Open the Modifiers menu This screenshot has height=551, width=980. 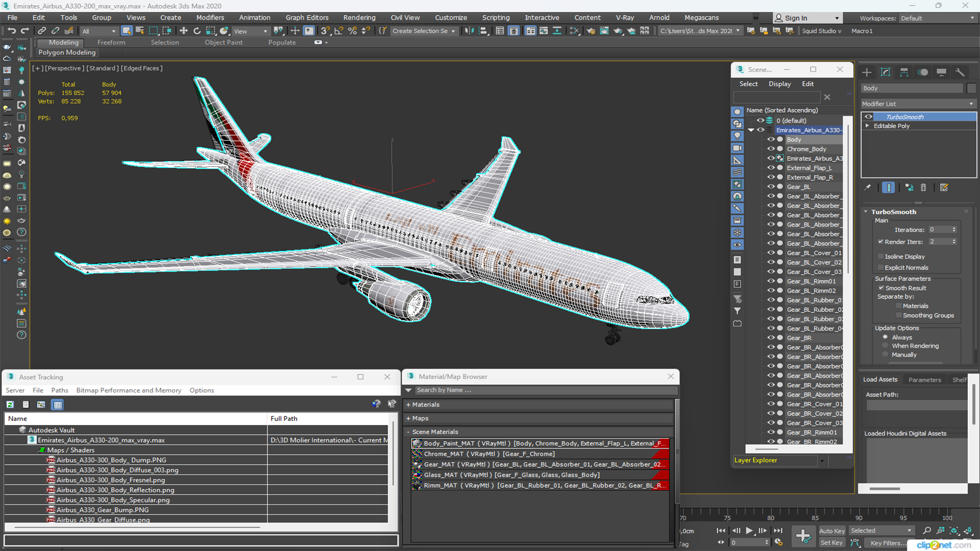[x=210, y=17]
